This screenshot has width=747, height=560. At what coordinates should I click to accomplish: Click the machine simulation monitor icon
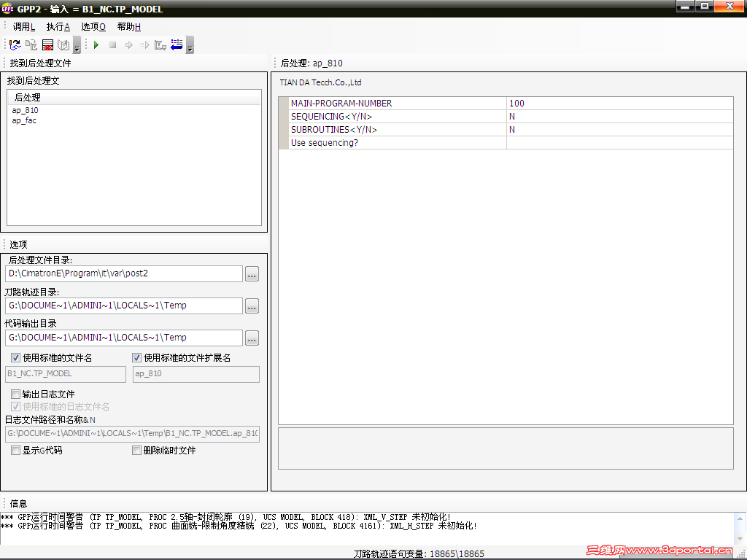tap(160, 44)
